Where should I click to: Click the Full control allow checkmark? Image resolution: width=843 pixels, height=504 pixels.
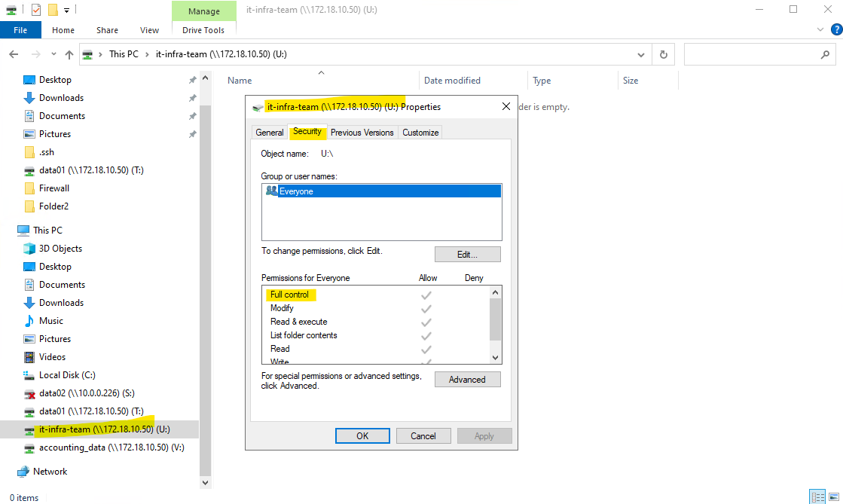point(426,295)
